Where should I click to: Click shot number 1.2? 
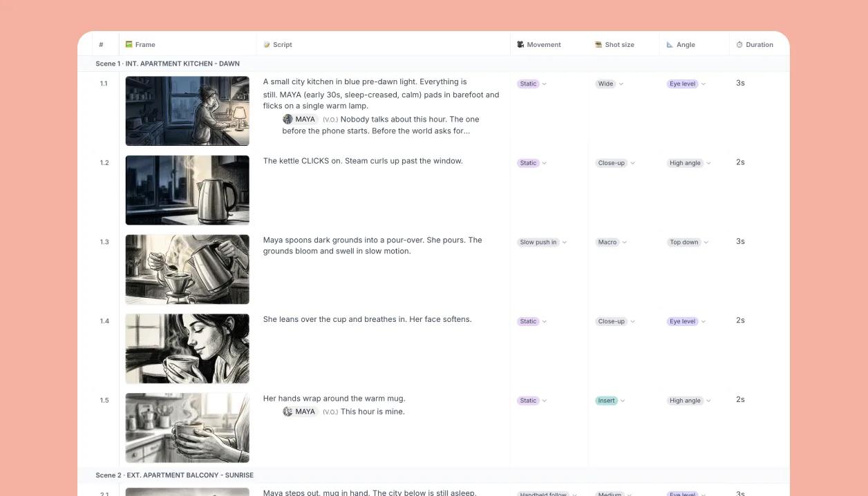tap(104, 163)
